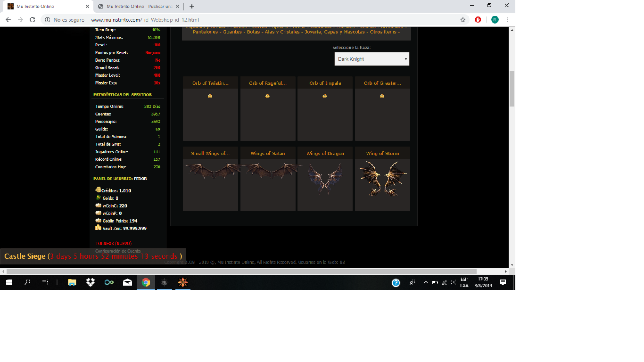This screenshot has height=362, width=644.
Task: Click the browser Back arrow
Action: 8,20
